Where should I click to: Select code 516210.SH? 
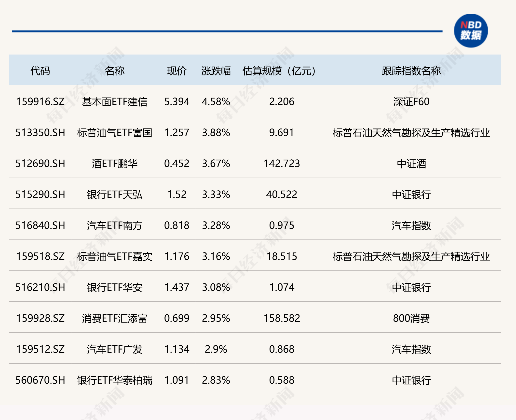click(x=40, y=287)
